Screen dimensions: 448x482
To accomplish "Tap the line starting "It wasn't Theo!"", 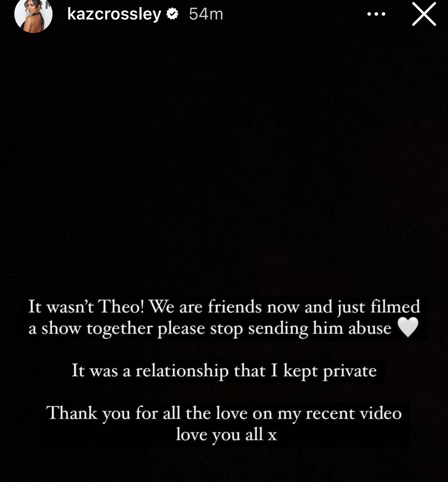I will click(x=224, y=307).
